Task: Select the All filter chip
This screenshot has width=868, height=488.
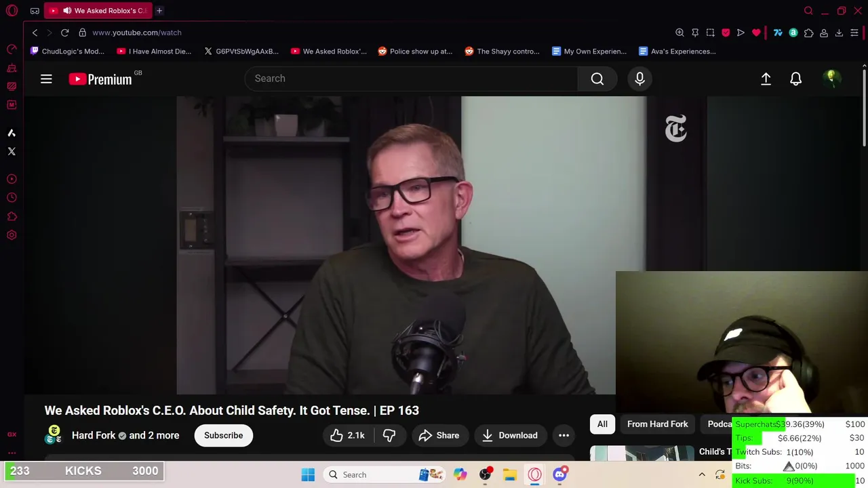Action: click(602, 424)
